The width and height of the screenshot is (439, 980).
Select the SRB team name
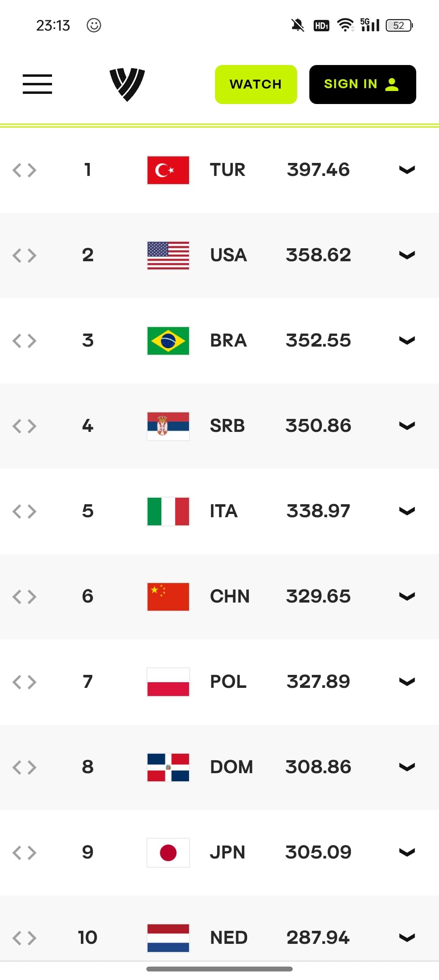(227, 426)
